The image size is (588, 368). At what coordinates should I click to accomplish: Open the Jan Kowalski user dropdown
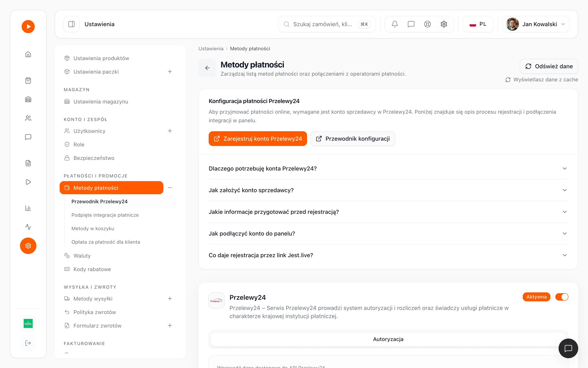pyautogui.click(x=536, y=24)
